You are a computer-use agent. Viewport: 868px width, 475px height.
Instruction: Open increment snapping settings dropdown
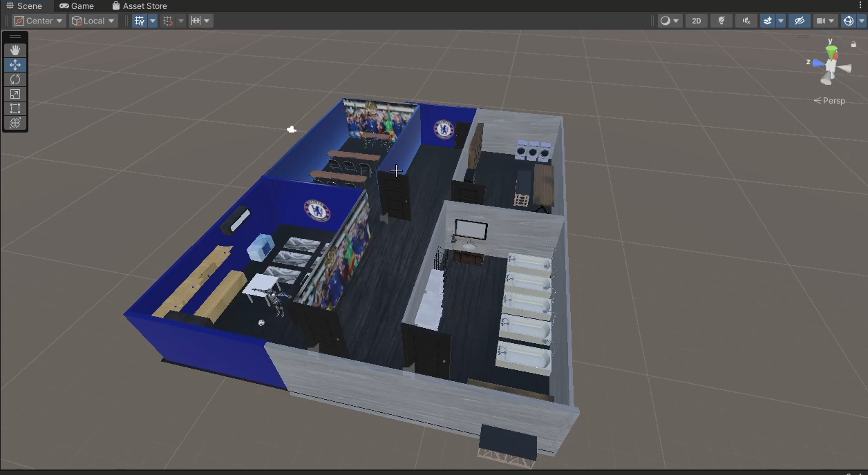click(200, 21)
